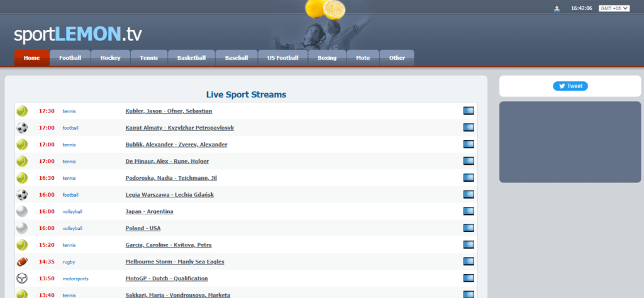644x298 pixels.
Task: Click the football label beside Legia Warszawa
Action: pyautogui.click(x=70, y=195)
